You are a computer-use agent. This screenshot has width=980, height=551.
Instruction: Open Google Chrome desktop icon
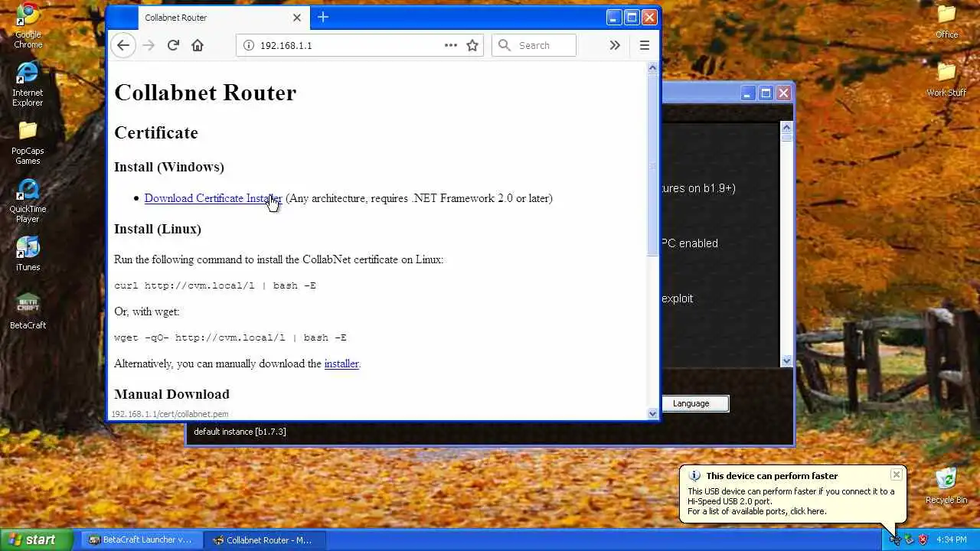[x=28, y=26]
